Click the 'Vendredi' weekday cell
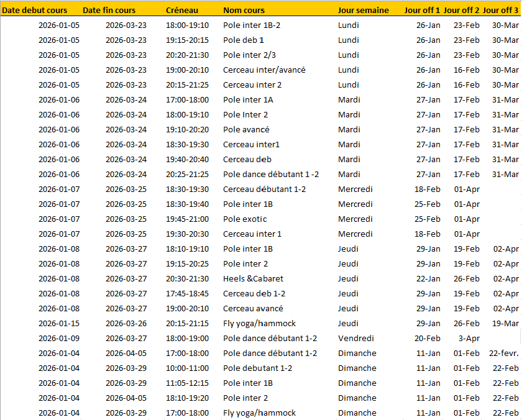 [356, 338]
